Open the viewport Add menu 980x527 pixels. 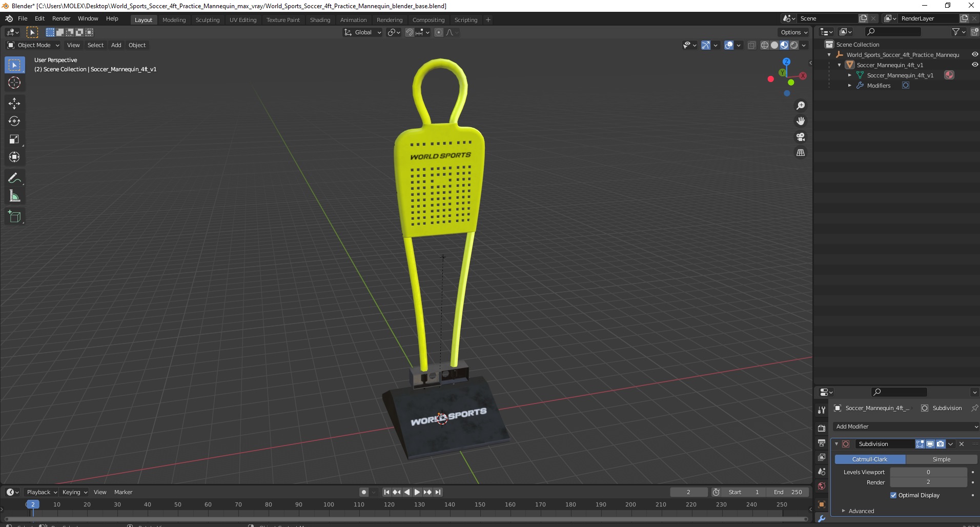[x=116, y=45]
